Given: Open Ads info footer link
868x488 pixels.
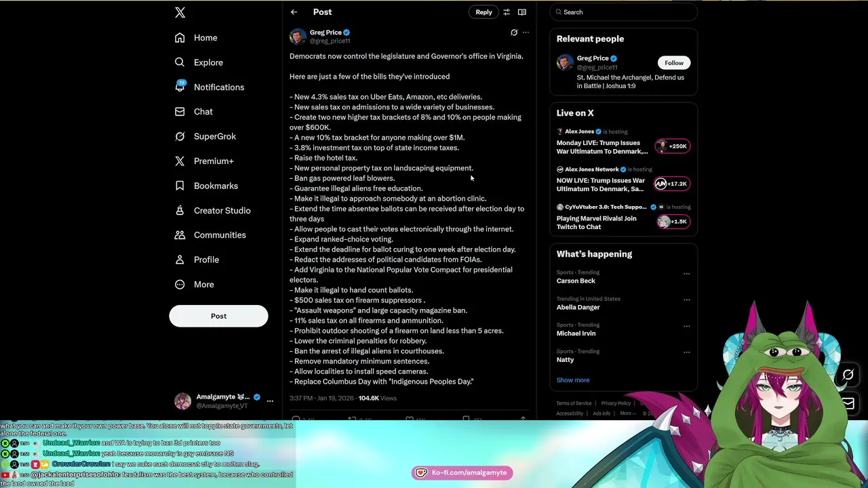Looking at the screenshot, I should click(x=601, y=413).
